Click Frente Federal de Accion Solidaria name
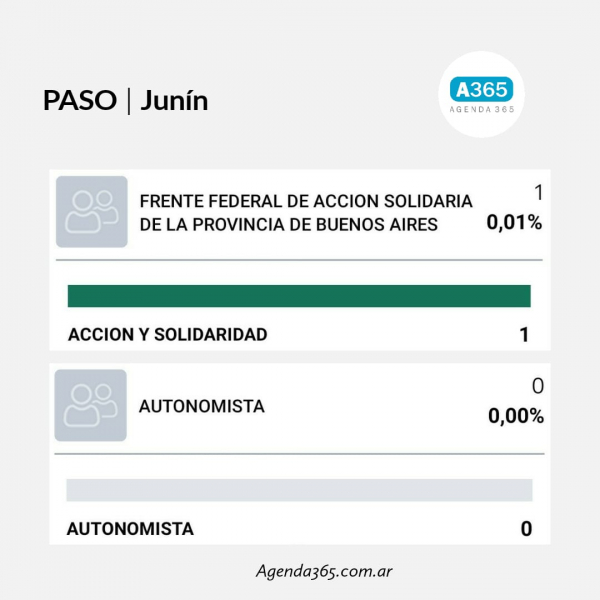 [306, 213]
